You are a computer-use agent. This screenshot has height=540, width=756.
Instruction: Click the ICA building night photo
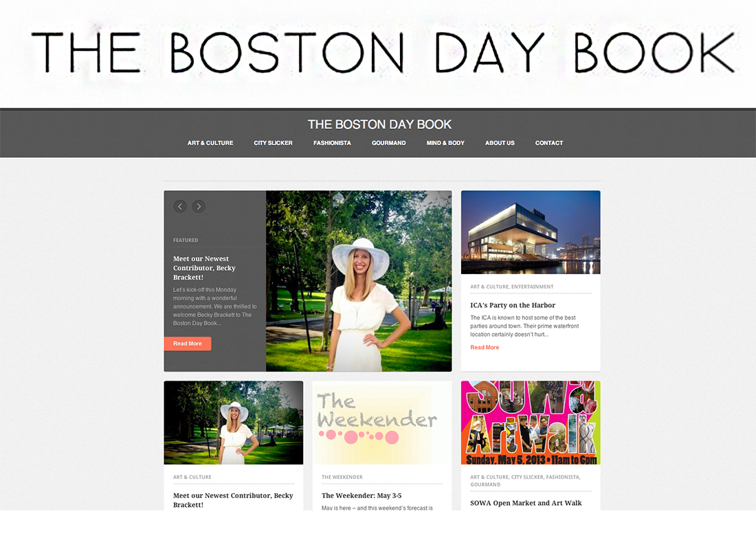pyautogui.click(x=531, y=232)
